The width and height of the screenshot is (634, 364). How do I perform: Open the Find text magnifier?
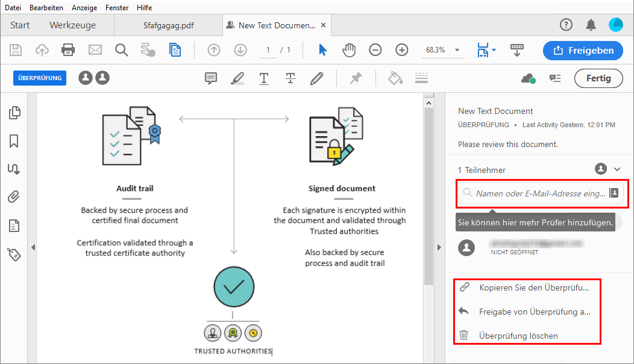tap(121, 50)
